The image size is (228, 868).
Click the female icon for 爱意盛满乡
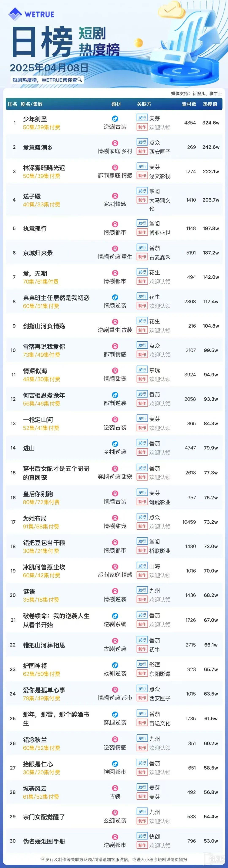pos(115,143)
